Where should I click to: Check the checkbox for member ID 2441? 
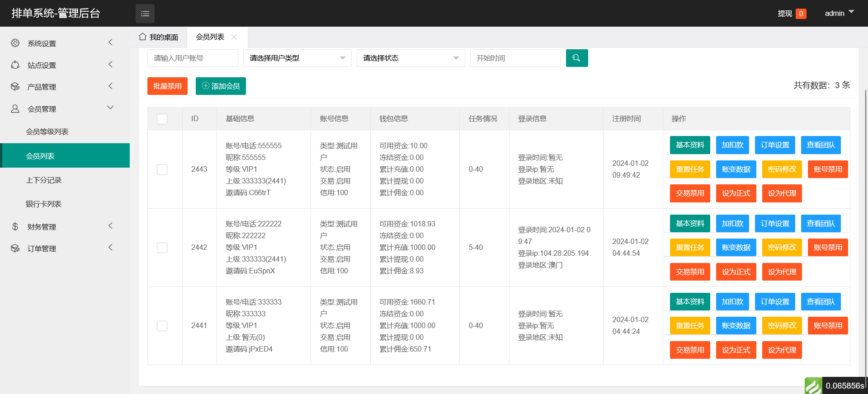click(162, 326)
